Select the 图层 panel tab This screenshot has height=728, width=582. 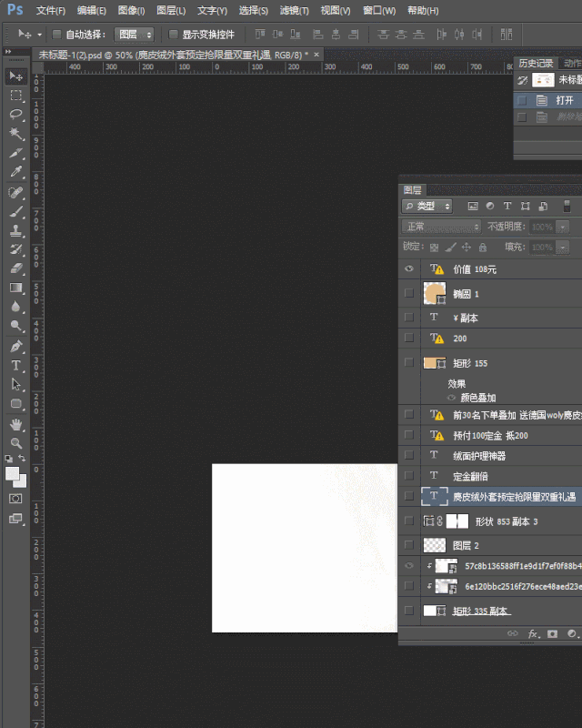coord(412,190)
